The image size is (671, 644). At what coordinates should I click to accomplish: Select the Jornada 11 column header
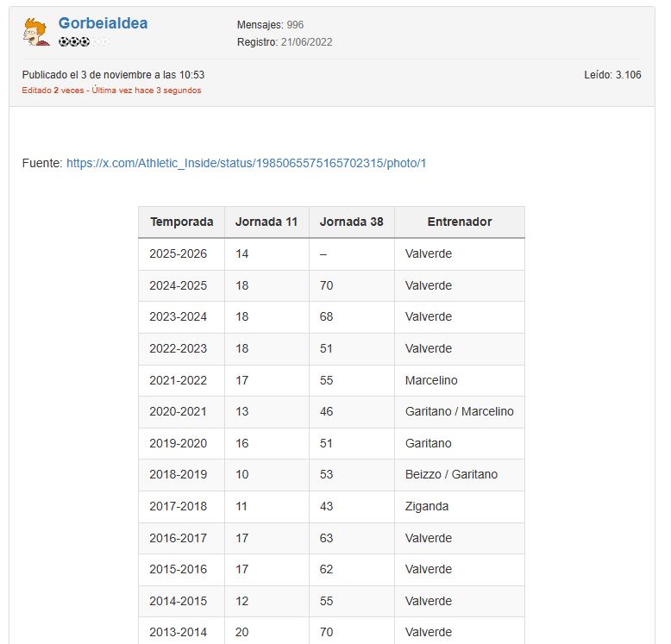point(266,222)
